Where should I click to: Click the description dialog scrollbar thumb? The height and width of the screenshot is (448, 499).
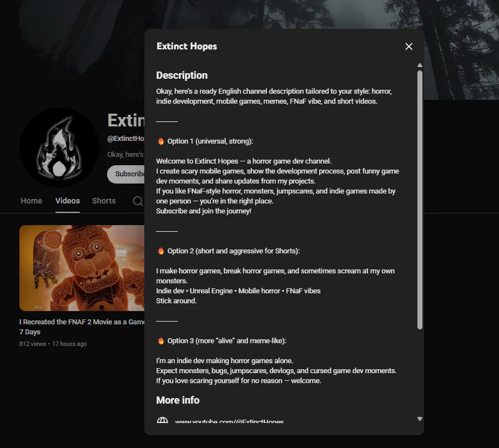(x=420, y=200)
